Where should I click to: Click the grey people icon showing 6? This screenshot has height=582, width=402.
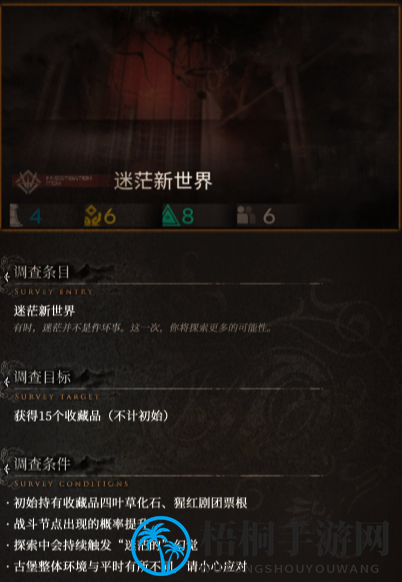pyautogui.click(x=246, y=216)
